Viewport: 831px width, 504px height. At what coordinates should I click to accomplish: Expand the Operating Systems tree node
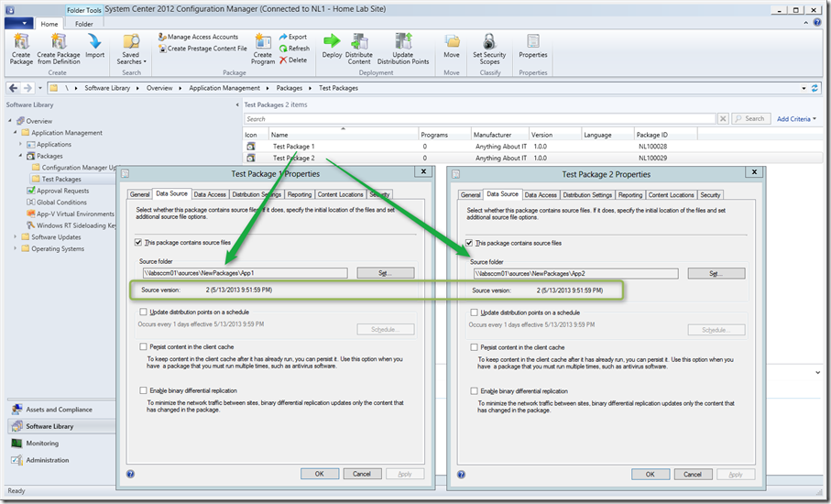click(16, 248)
